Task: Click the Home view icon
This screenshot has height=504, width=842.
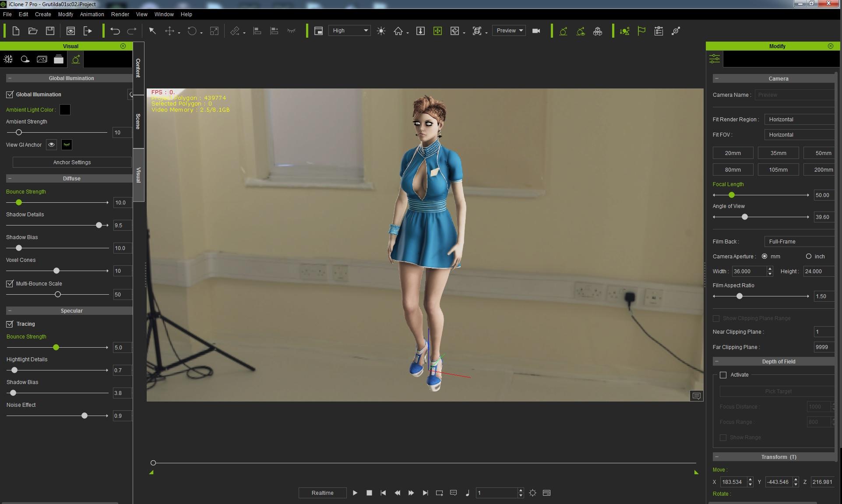Action: point(398,31)
